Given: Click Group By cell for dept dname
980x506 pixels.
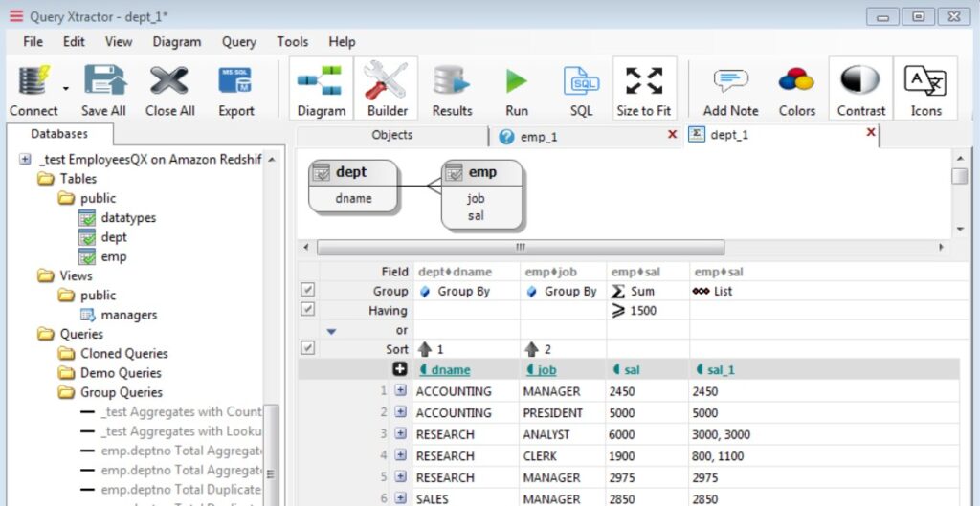Looking at the screenshot, I should pyautogui.click(x=466, y=291).
